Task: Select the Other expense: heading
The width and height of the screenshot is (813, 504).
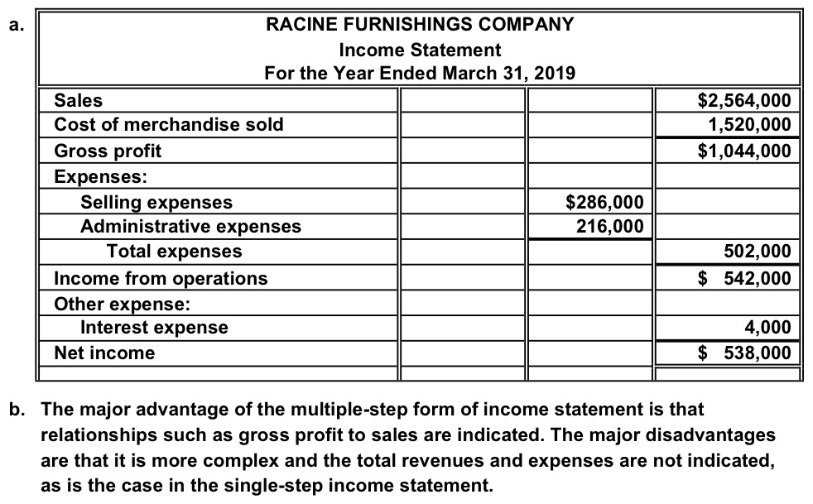Action: 122,304
